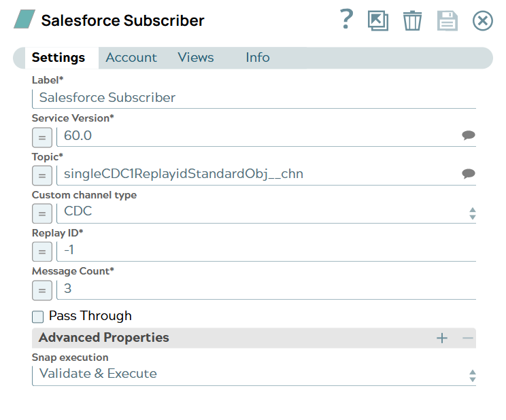Toggle expression button for Custom channel type

pos(42,213)
